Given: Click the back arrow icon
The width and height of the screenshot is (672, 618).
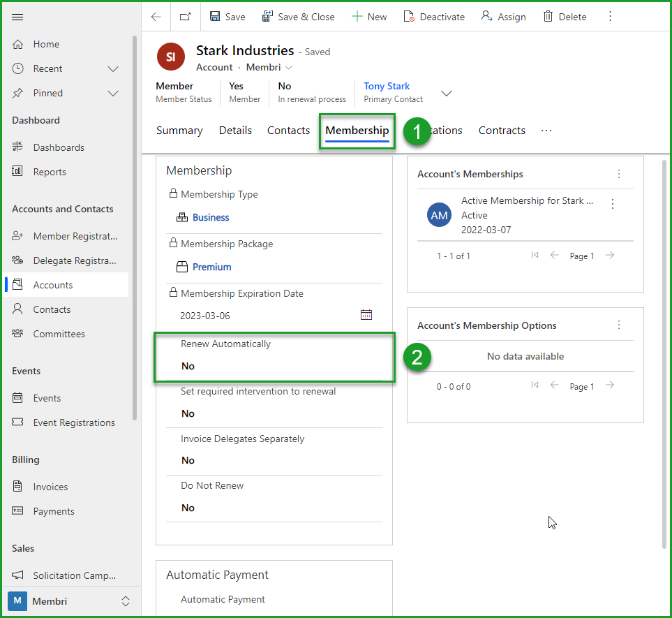Looking at the screenshot, I should [156, 17].
